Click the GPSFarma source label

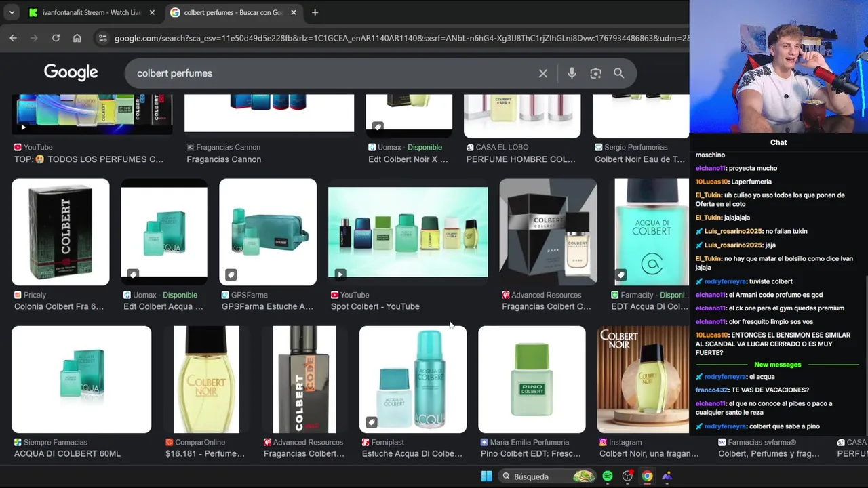pos(249,295)
